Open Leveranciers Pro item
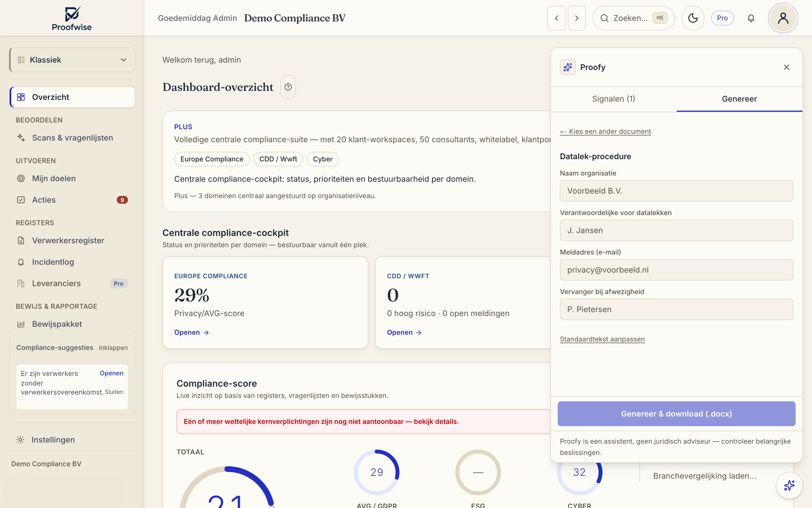Screen dimensions: 812x508 72,284
